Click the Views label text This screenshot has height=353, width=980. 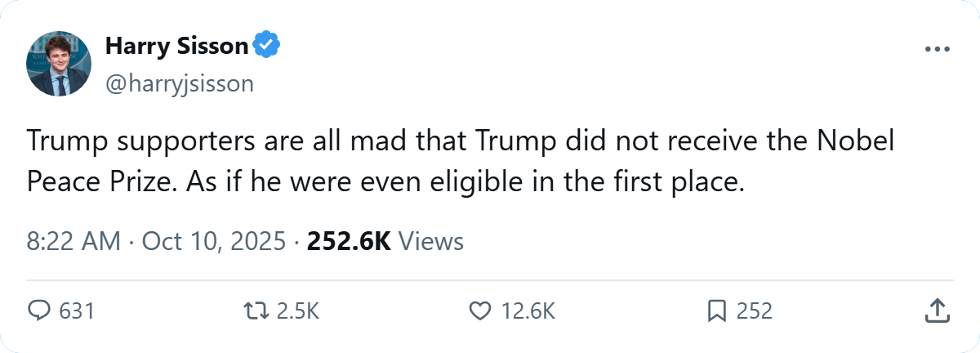[434, 242]
